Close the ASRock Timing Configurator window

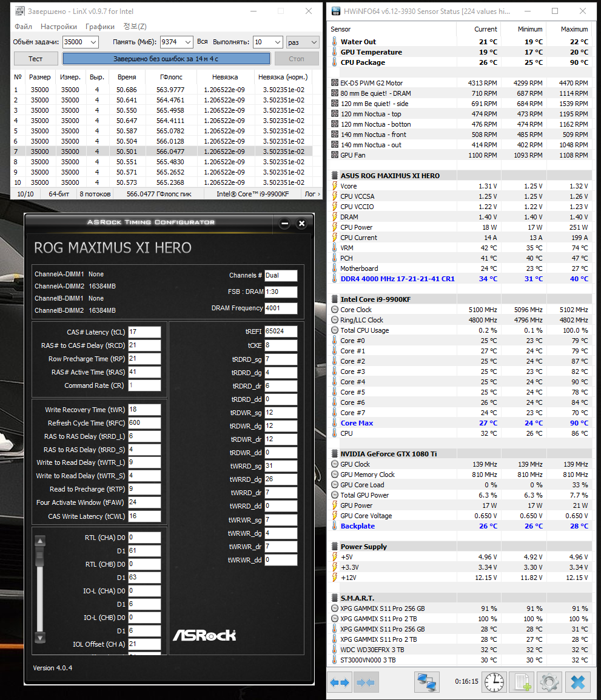coord(301,223)
